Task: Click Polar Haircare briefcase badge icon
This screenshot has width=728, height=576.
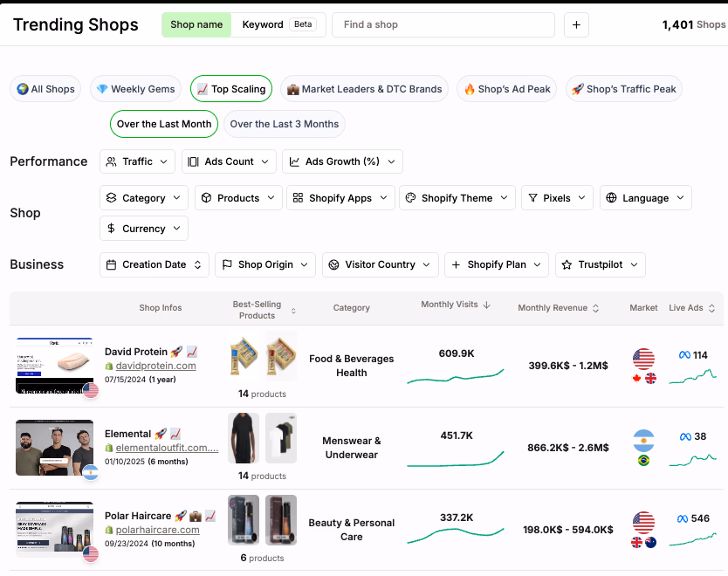Action: pyautogui.click(x=196, y=516)
